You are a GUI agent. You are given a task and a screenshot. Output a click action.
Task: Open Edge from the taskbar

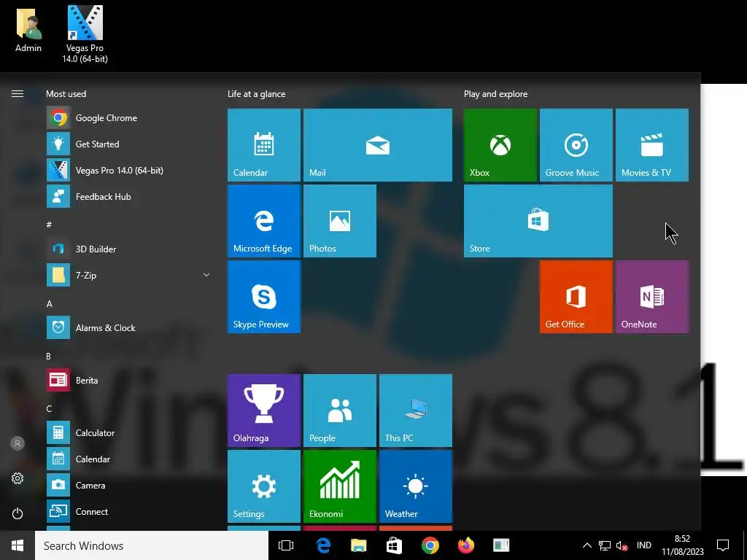pos(323,545)
